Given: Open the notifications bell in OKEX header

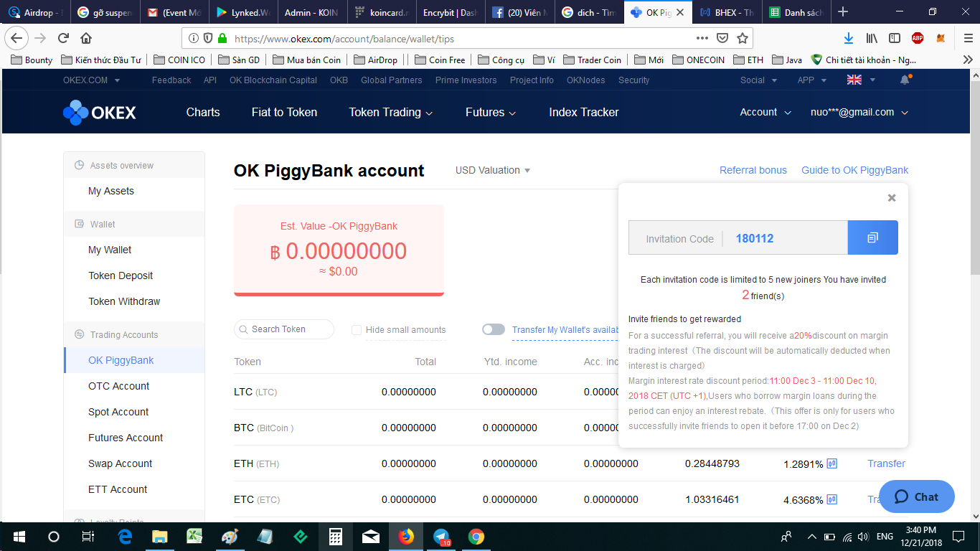Looking at the screenshot, I should 905,80.
